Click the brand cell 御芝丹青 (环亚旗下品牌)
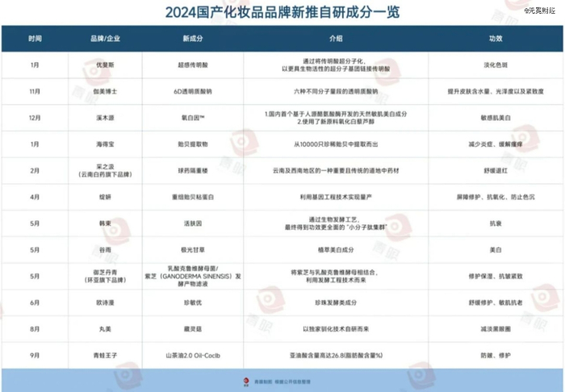The height and width of the screenshot is (392, 565). point(105,276)
